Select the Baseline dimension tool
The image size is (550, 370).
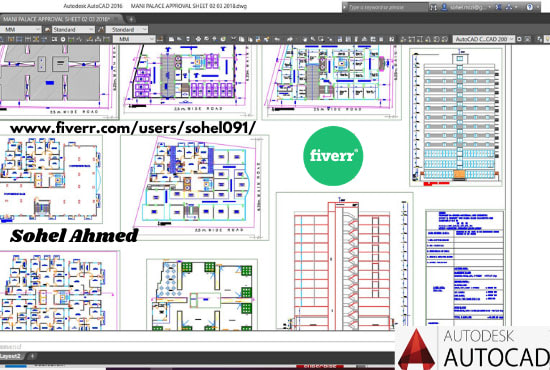pyautogui.click(x=19, y=39)
